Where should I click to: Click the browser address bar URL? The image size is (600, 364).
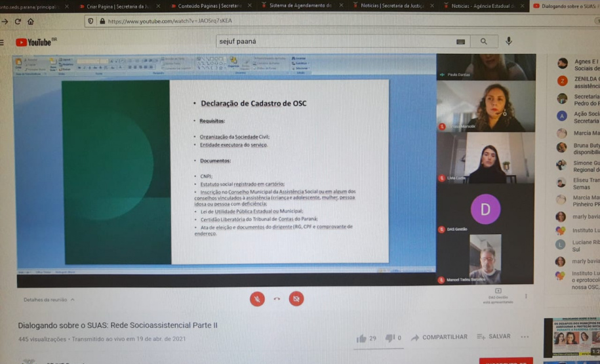tap(170, 21)
